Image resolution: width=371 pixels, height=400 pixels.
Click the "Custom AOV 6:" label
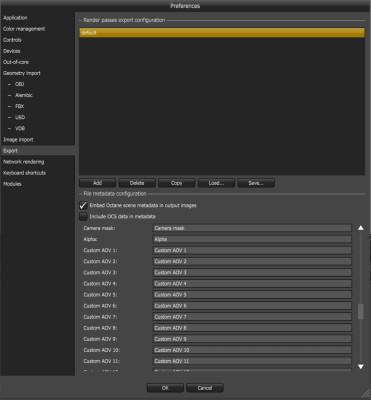coord(100,306)
